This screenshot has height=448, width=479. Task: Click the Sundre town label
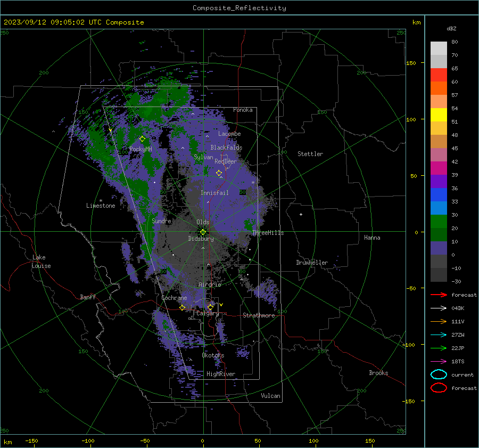(161, 221)
